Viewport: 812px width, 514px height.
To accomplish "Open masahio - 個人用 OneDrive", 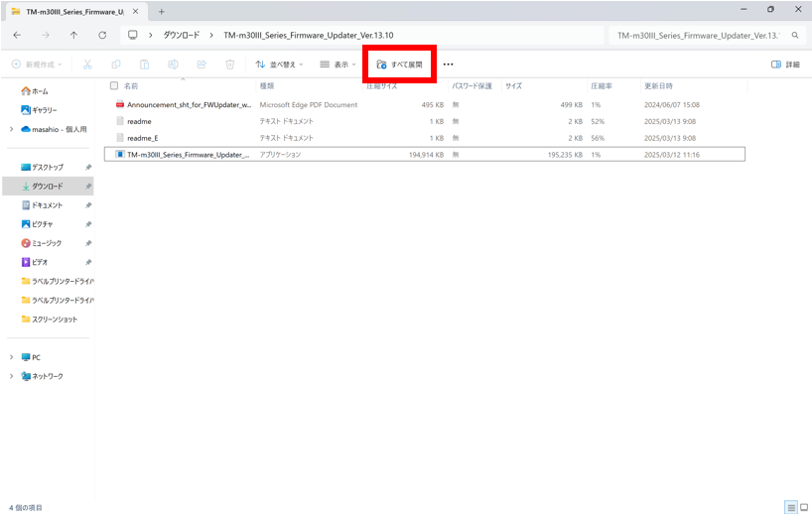I will (54, 129).
